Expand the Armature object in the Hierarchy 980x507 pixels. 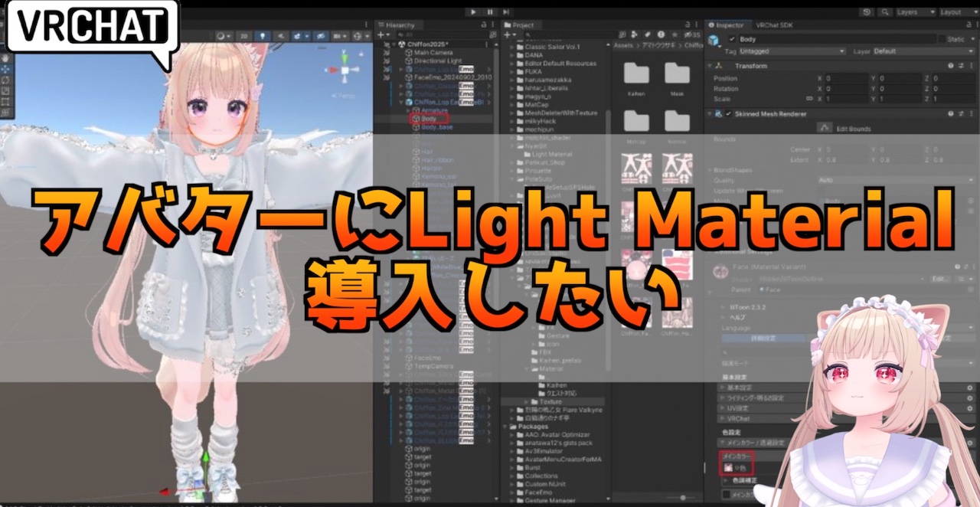[x=407, y=110]
